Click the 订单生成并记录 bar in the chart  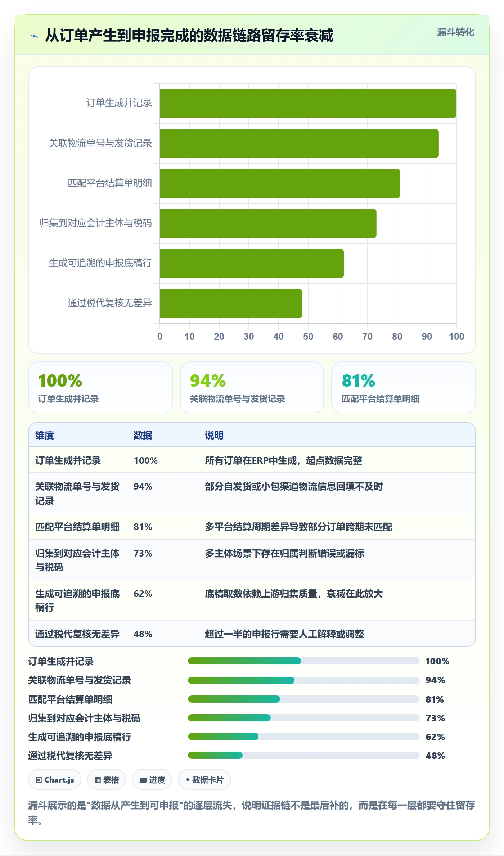308,103
